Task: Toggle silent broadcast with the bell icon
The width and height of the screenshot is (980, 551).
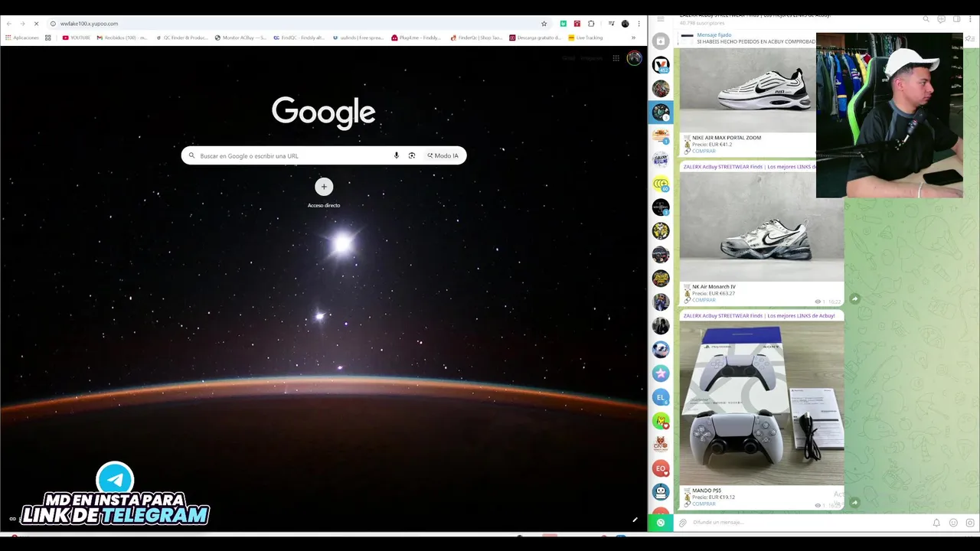Action: pyautogui.click(x=936, y=523)
